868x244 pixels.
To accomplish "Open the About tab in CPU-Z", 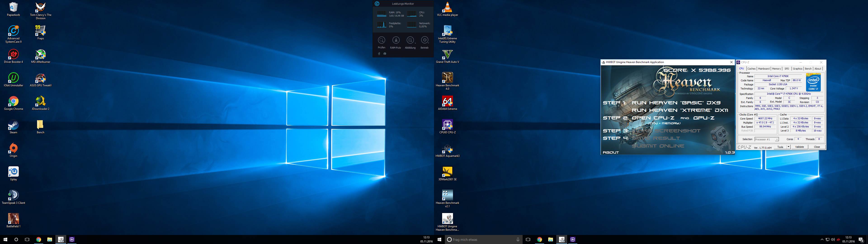I will (818, 68).
